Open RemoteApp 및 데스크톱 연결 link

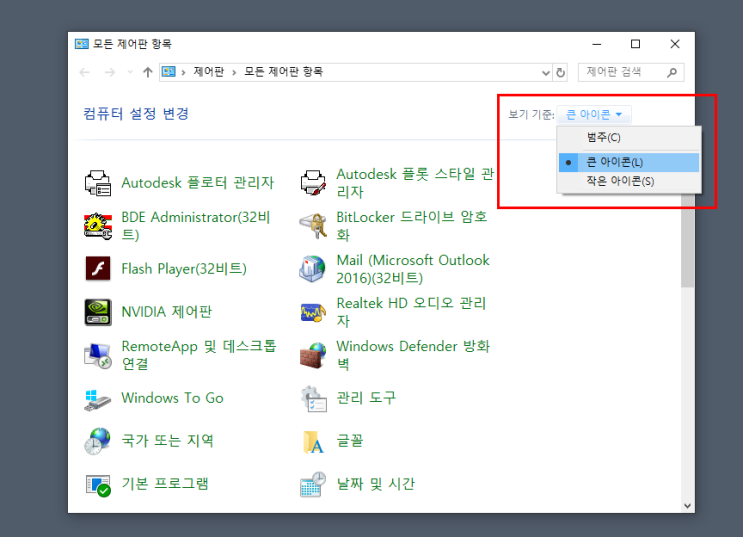click(x=199, y=355)
